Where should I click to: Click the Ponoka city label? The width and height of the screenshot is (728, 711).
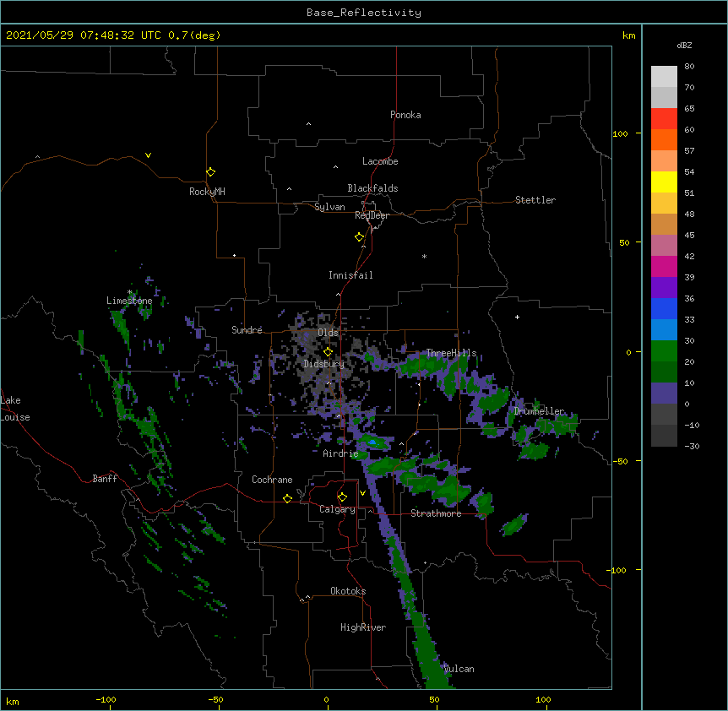pos(405,115)
